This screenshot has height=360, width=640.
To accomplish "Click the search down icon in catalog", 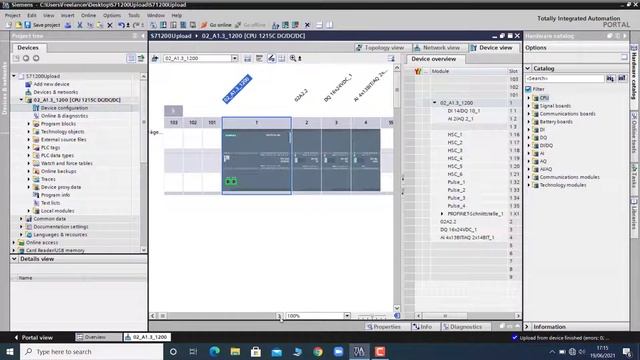I will (x=610, y=78).
